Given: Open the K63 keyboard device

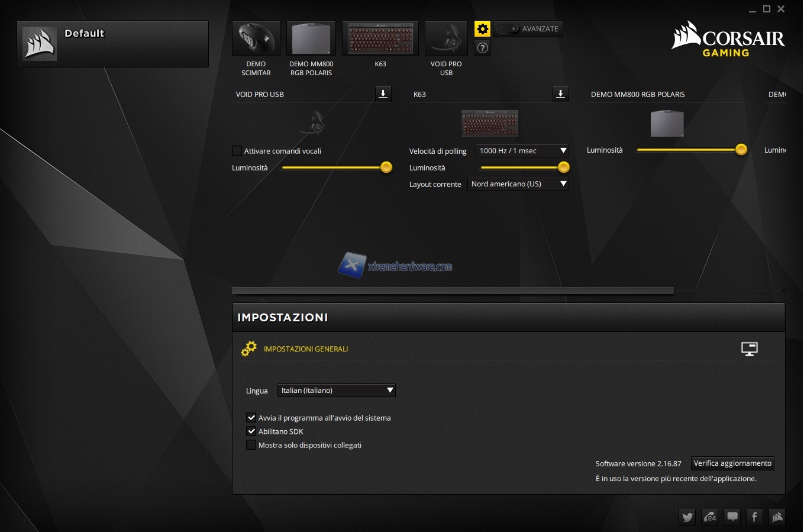Looking at the screenshot, I should [380, 39].
